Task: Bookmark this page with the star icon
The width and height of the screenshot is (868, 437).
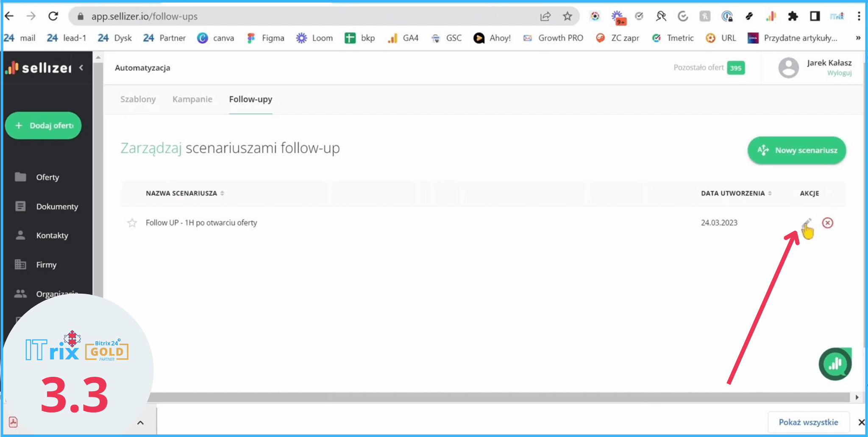Action: coord(567,17)
